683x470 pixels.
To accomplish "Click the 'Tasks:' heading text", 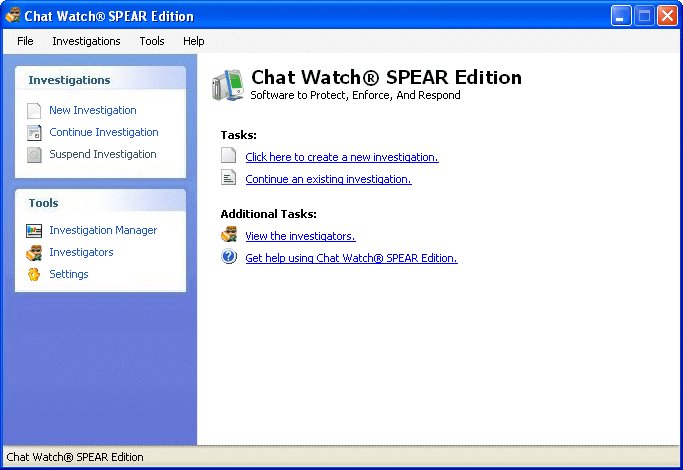I will (239, 135).
